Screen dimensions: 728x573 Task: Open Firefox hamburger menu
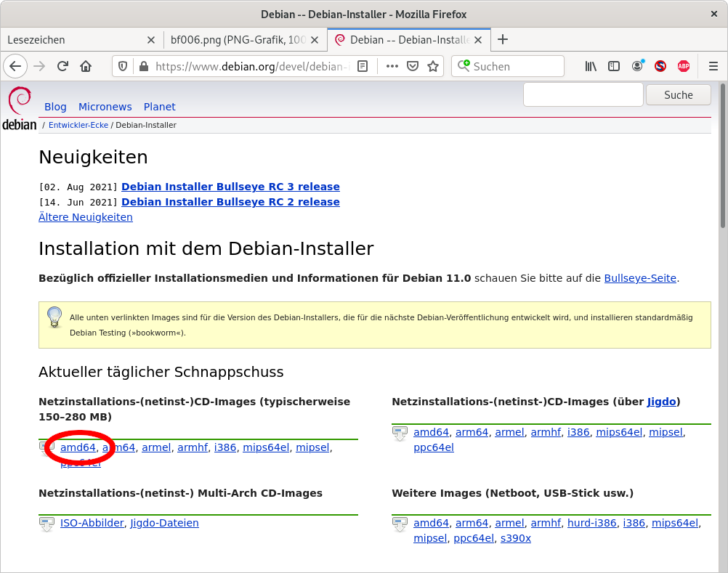(x=713, y=66)
